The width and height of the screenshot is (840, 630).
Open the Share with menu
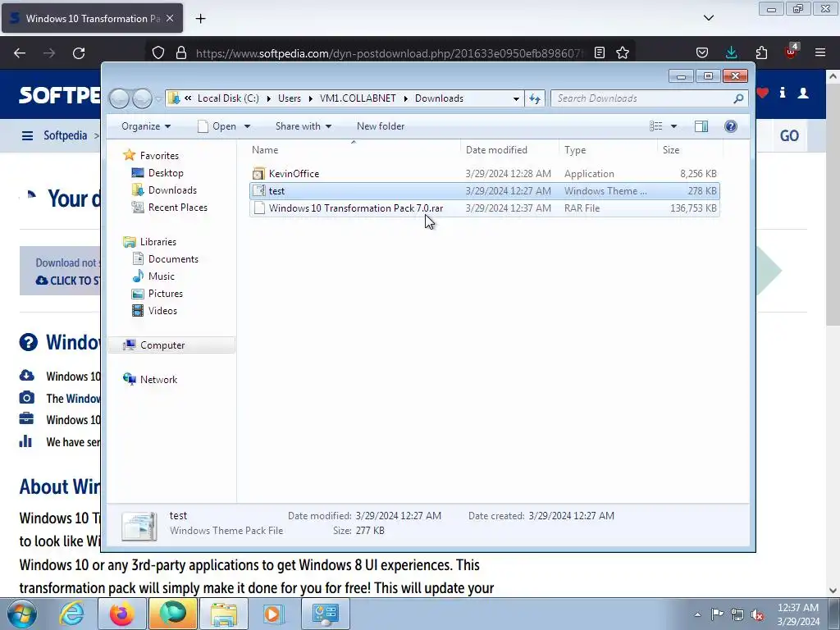(304, 126)
